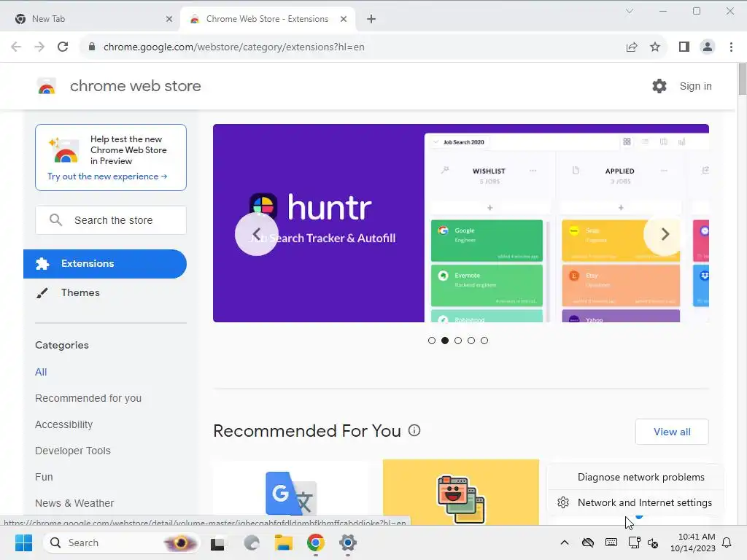Image resolution: width=747 pixels, height=560 pixels.
Task: Reload the current page
Action: 63,47
